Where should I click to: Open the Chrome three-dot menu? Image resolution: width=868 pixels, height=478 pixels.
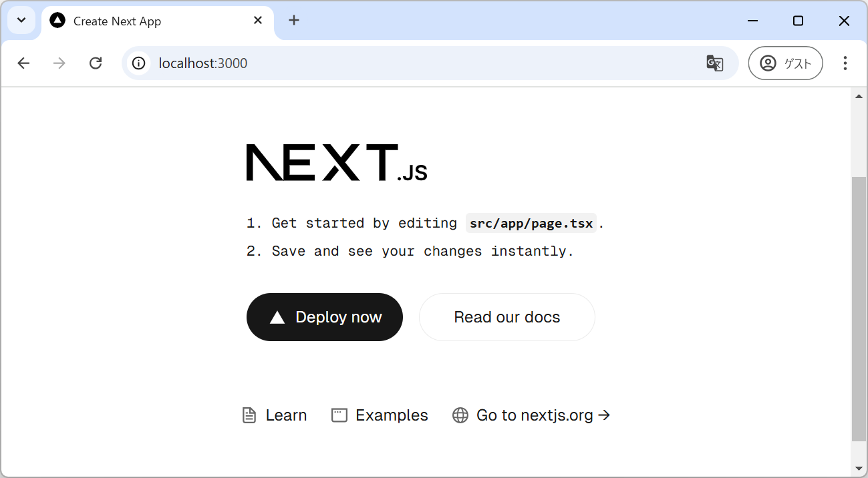pyautogui.click(x=845, y=63)
